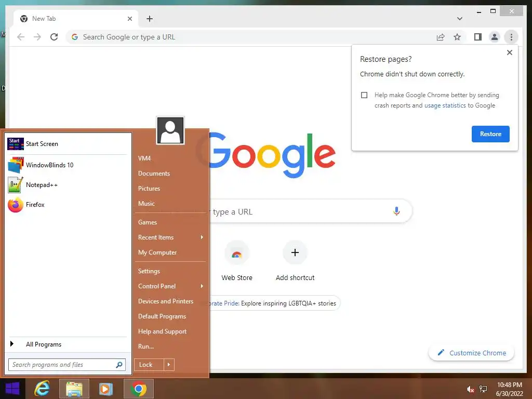Click the network tray icon
This screenshot has width=532, height=399.
point(483,389)
